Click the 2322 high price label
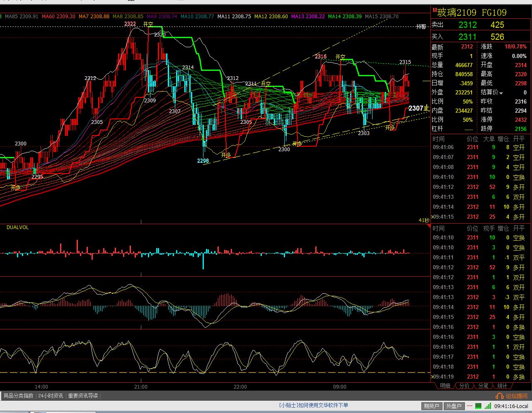The width and height of the screenshot is (532, 413). pyautogui.click(x=130, y=24)
